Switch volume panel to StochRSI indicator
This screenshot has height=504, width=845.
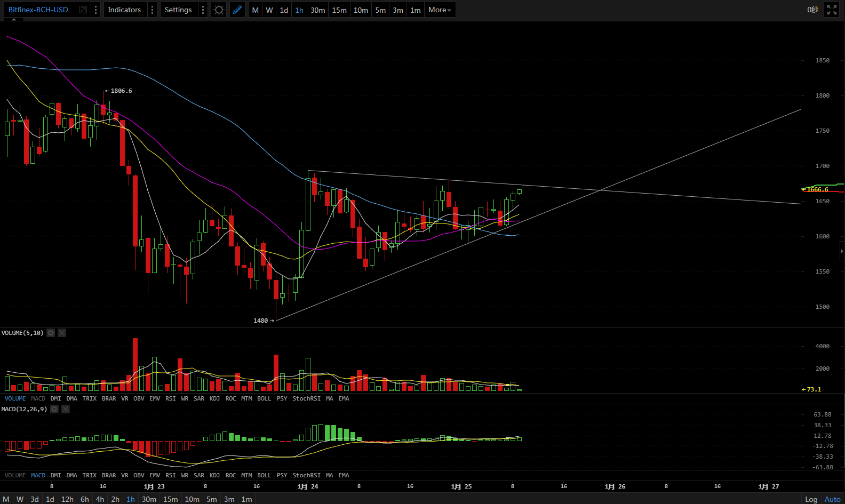point(306,398)
